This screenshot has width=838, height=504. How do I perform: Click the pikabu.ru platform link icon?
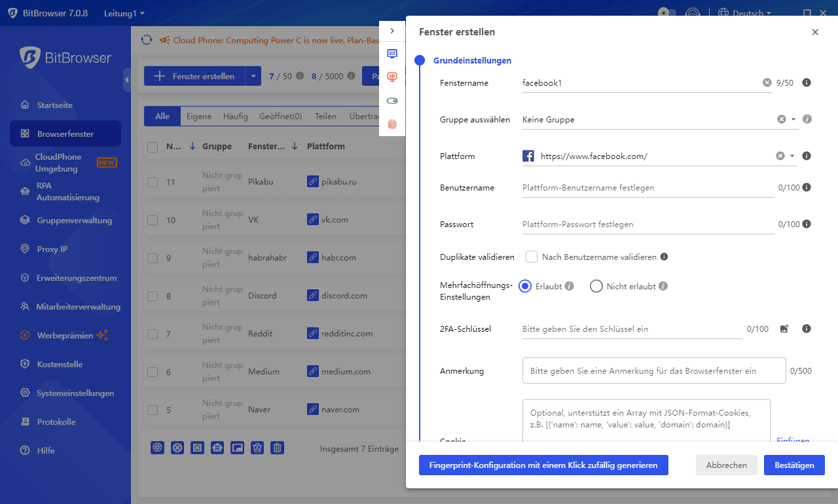coord(313,182)
